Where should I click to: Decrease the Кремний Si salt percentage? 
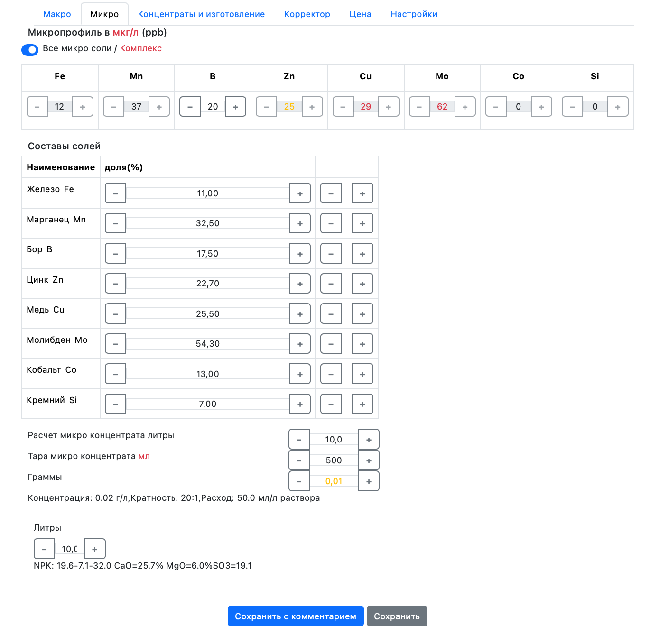[x=115, y=404]
